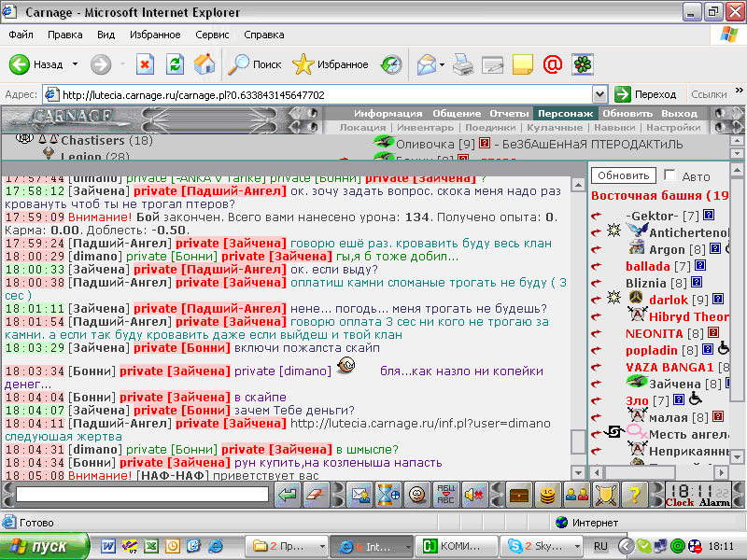Click the RU language indicator in taskbar
The image size is (747, 560).
600,546
